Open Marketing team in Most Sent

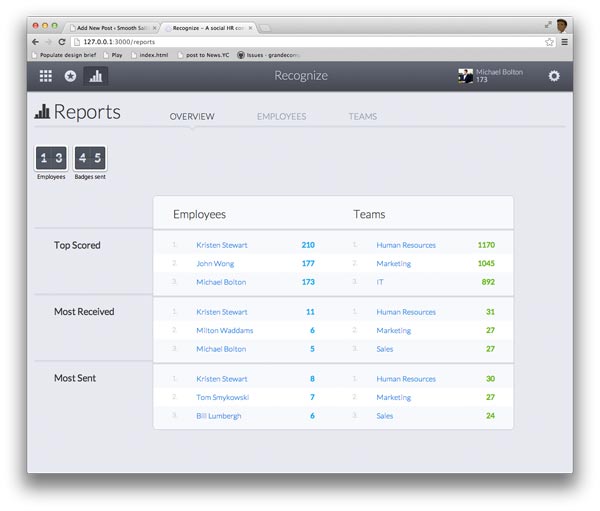(x=393, y=397)
